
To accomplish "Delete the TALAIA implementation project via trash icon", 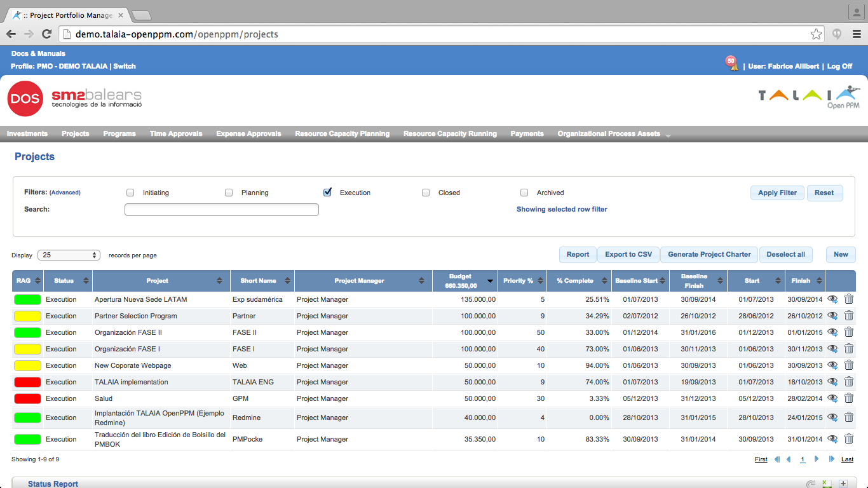I will pyautogui.click(x=849, y=381).
